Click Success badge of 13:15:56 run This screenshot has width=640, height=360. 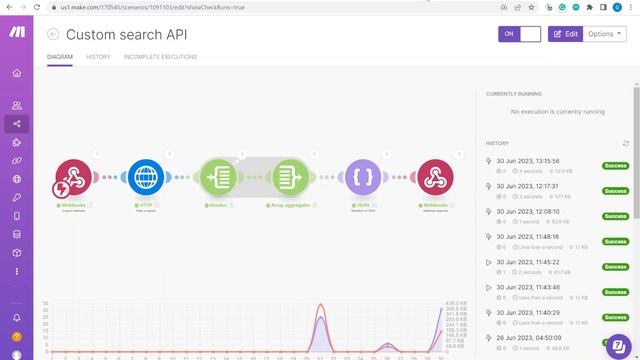tap(616, 166)
